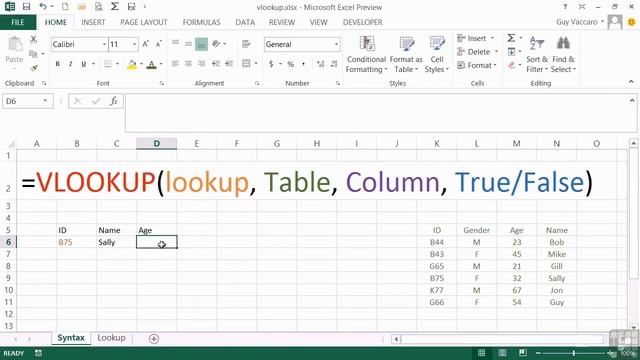Click Decrease Decimal icon
Screen dimensions: 640x360
[334, 64]
